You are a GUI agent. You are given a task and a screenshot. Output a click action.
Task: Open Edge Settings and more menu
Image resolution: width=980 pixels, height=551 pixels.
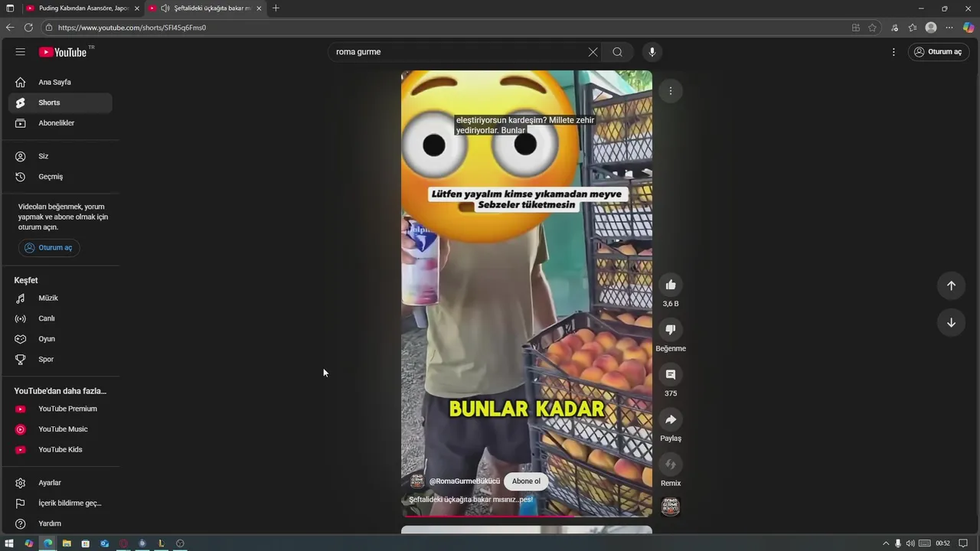(949, 28)
